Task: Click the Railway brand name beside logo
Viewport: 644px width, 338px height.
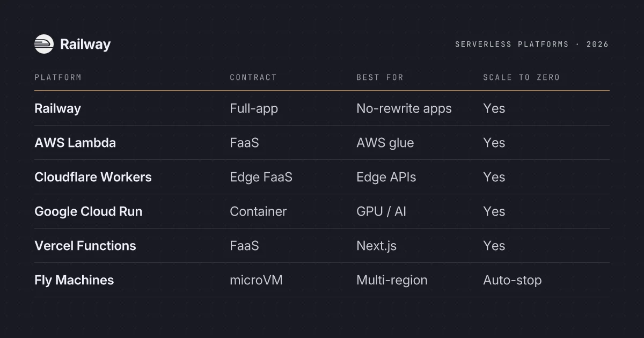Action: pyautogui.click(x=85, y=45)
